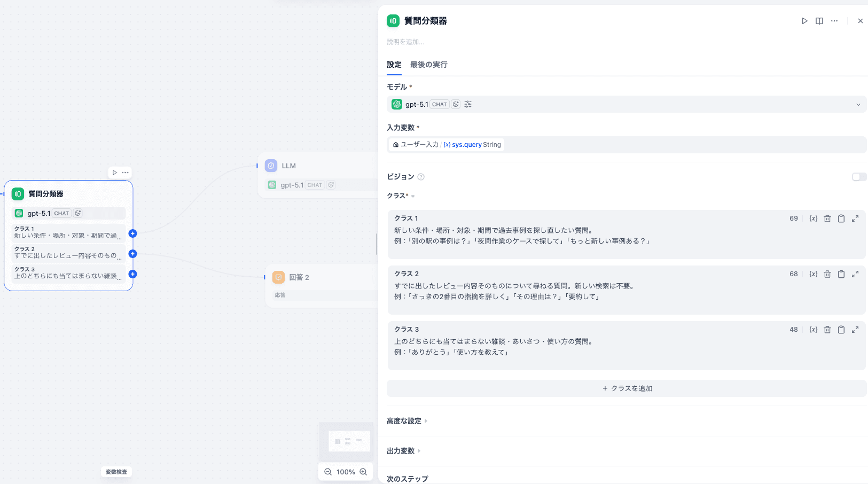This screenshot has width=868, height=484.
Task: Insert variable into クラス 1
Action: pos(814,218)
